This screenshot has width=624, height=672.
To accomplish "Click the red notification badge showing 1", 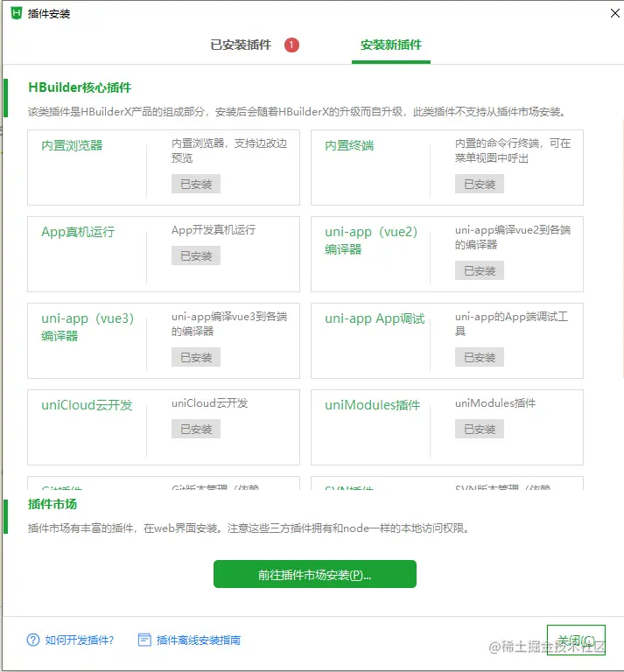I will (291, 45).
